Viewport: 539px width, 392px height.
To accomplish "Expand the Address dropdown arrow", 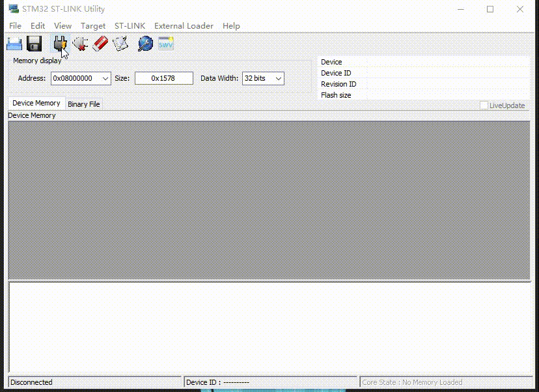I will coord(105,78).
